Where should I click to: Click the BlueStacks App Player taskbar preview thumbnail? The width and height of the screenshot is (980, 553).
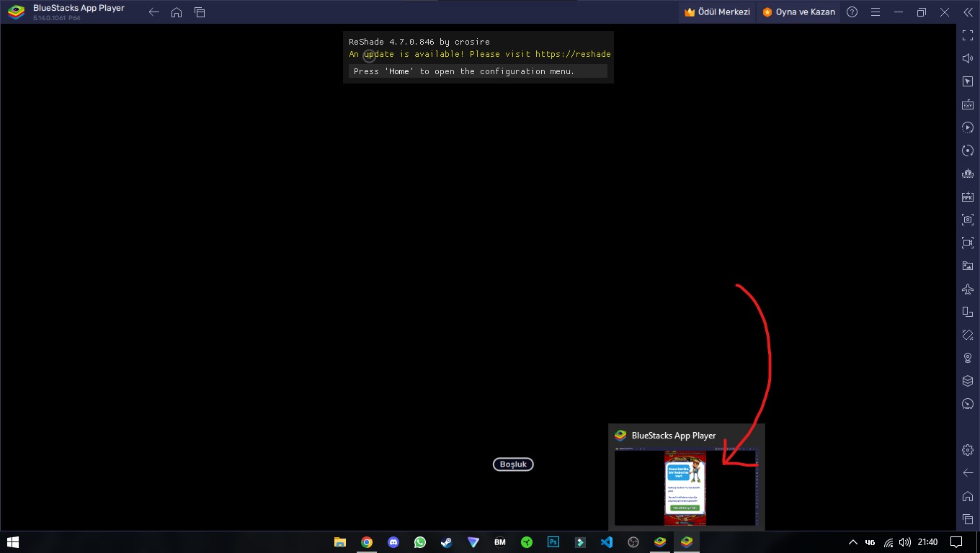pyautogui.click(x=685, y=488)
